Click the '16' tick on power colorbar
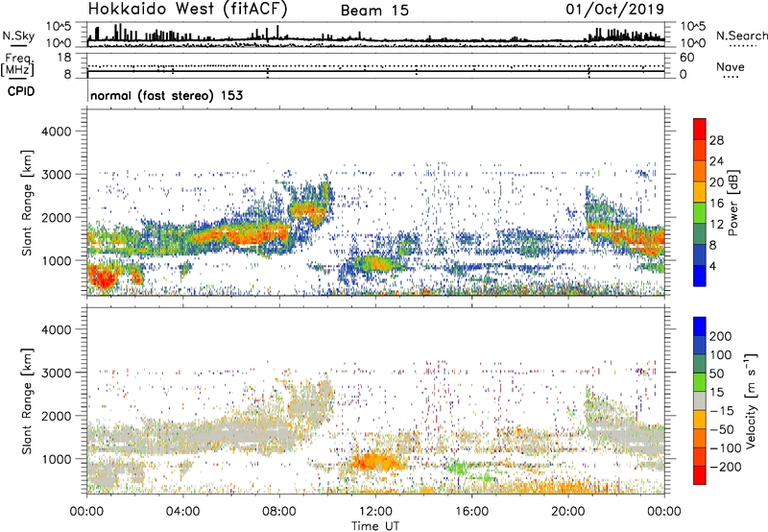The width and height of the screenshot is (768, 532). (x=716, y=204)
